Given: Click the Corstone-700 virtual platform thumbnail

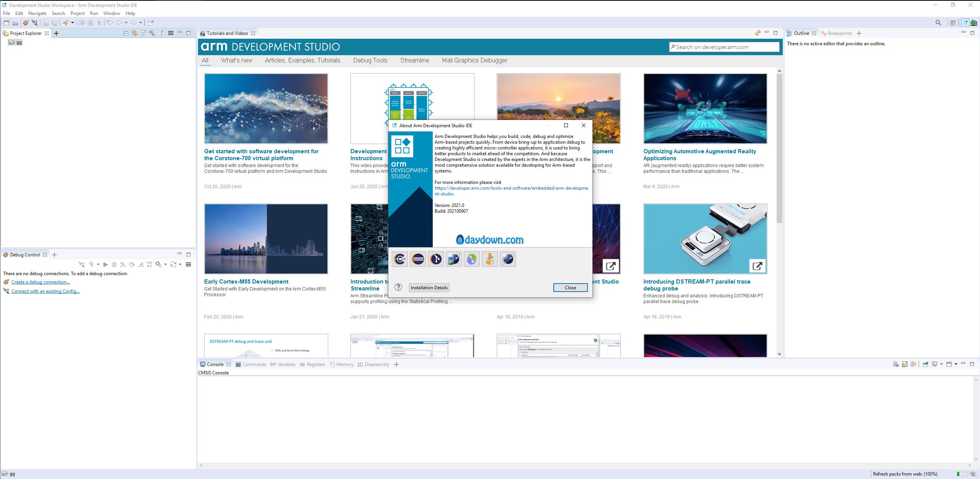Looking at the screenshot, I should click(266, 109).
